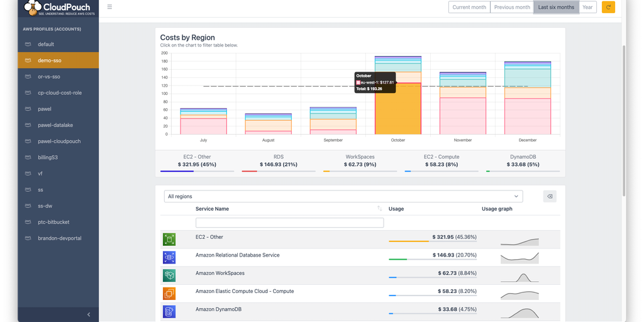The height and width of the screenshot is (322, 644).
Task: Click the Amazon RDS service icon
Action: coord(169,257)
